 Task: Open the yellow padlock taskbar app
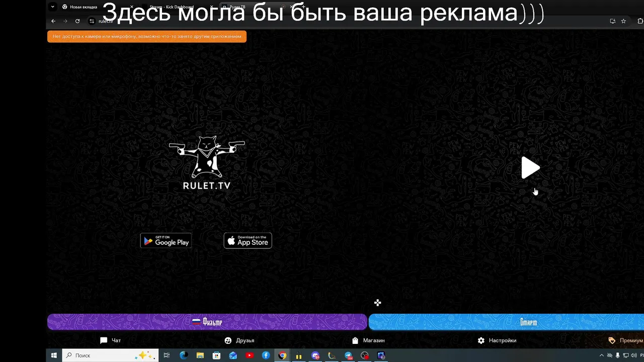(x=299, y=356)
